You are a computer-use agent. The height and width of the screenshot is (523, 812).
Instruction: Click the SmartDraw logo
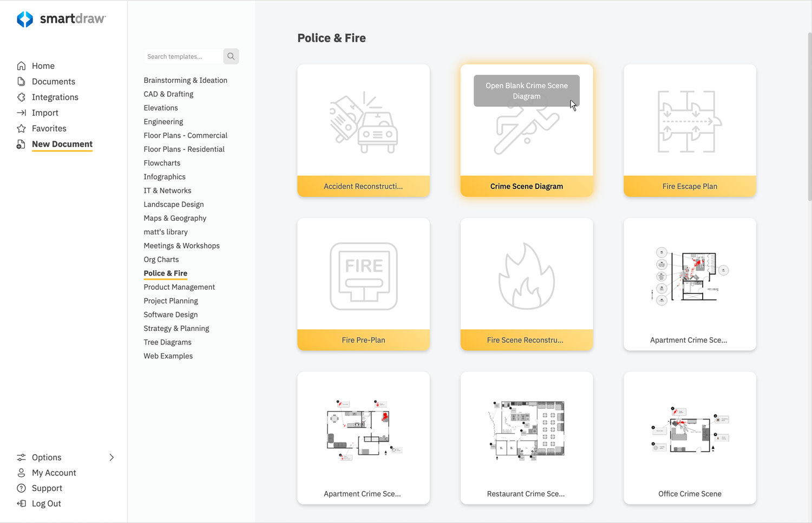[x=61, y=19]
